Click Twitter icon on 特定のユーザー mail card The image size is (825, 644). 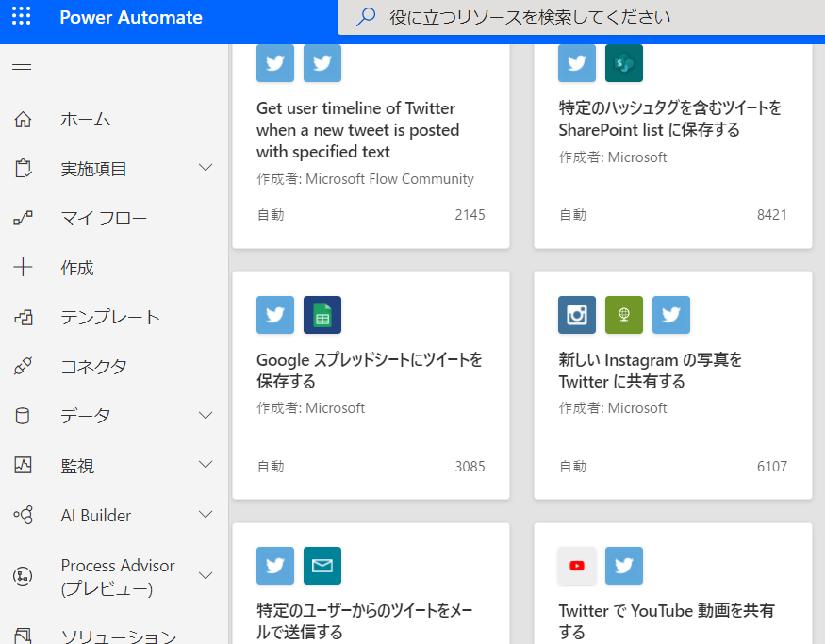(x=275, y=566)
